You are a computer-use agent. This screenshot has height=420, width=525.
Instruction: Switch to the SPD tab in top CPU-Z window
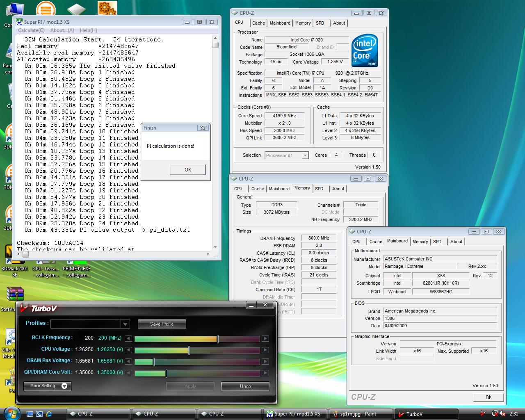(320, 23)
